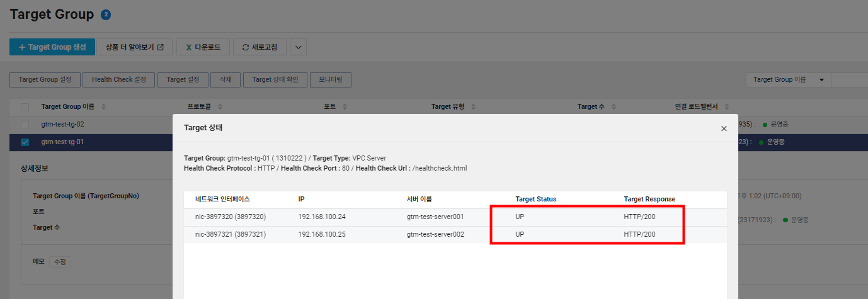This screenshot has height=299, width=868.
Task: Click Target Response column header
Action: 649,199
